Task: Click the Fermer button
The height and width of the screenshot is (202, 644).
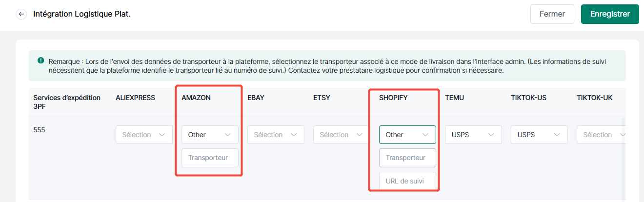Action: coord(552,14)
